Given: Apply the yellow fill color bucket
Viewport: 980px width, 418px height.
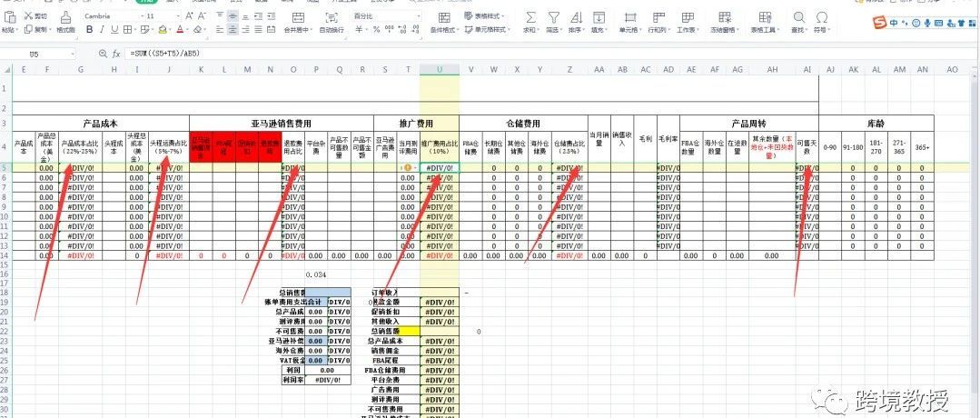Looking at the screenshot, I should (x=163, y=29).
